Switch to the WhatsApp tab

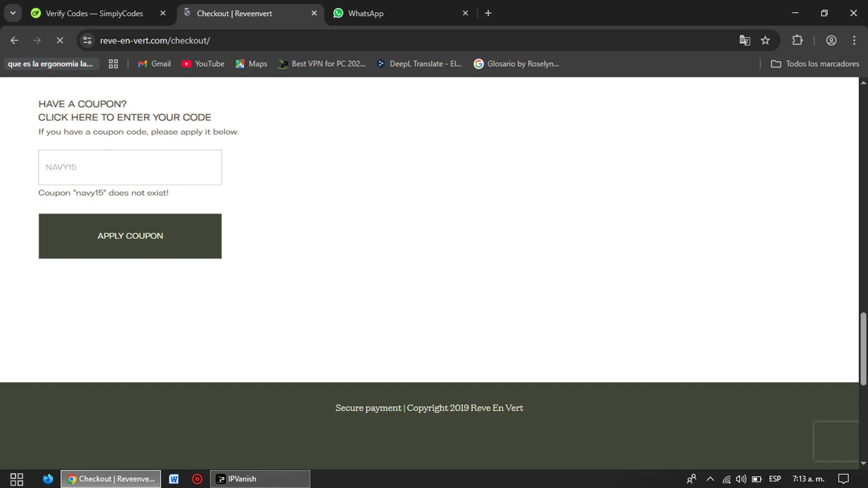366,13
